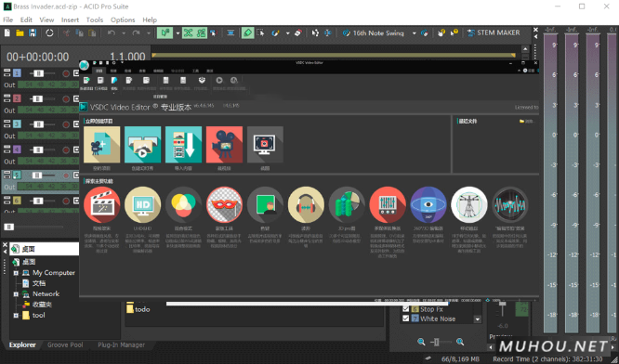Expand the Network tree node
The image size is (619, 364).
pyautogui.click(x=16, y=294)
